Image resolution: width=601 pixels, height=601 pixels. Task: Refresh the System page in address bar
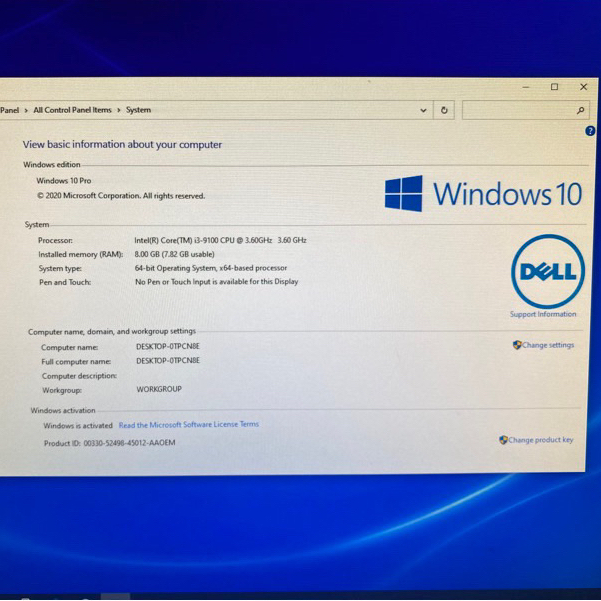(445, 111)
